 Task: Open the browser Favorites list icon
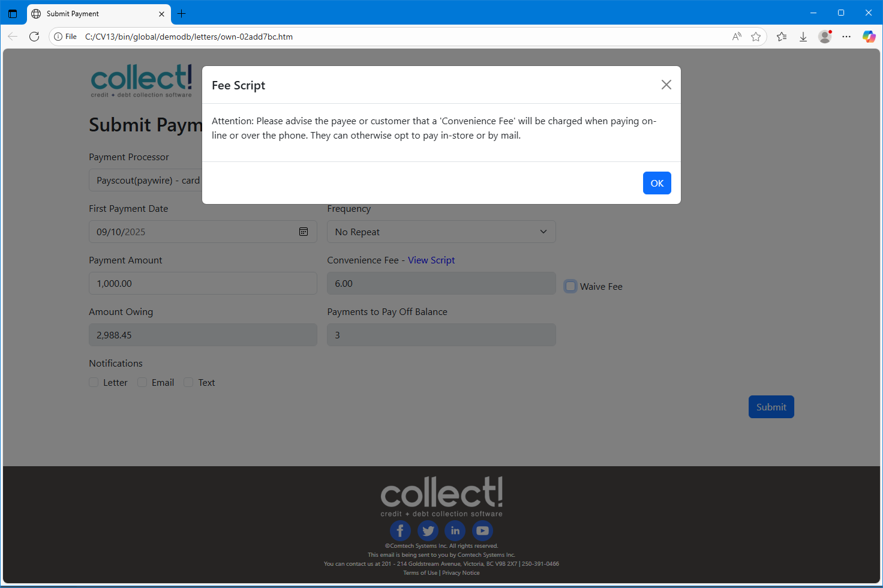pos(782,37)
